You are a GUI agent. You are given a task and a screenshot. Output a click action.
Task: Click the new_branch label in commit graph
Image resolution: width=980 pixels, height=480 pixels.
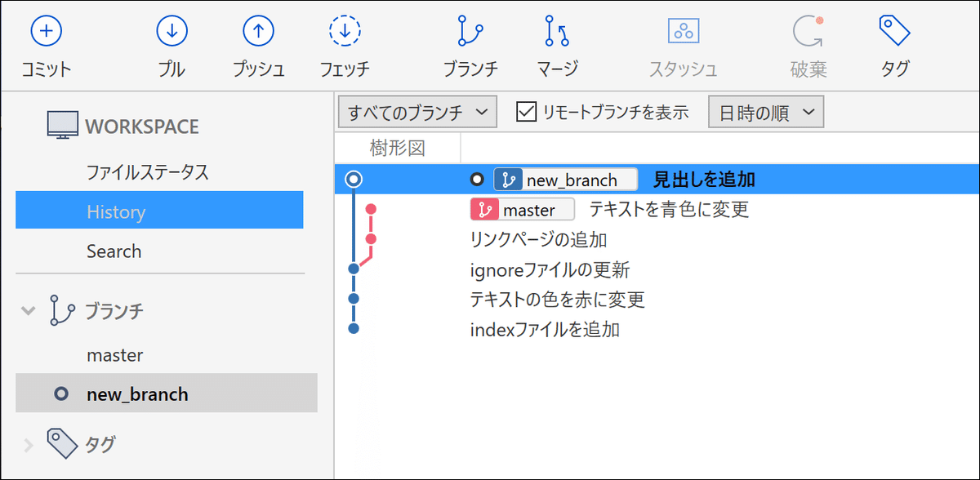(x=566, y=180)
